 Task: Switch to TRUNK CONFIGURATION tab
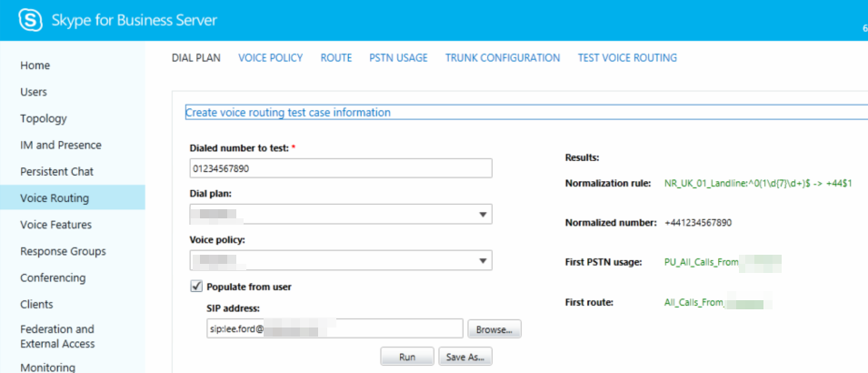click(x=503, y=58)
